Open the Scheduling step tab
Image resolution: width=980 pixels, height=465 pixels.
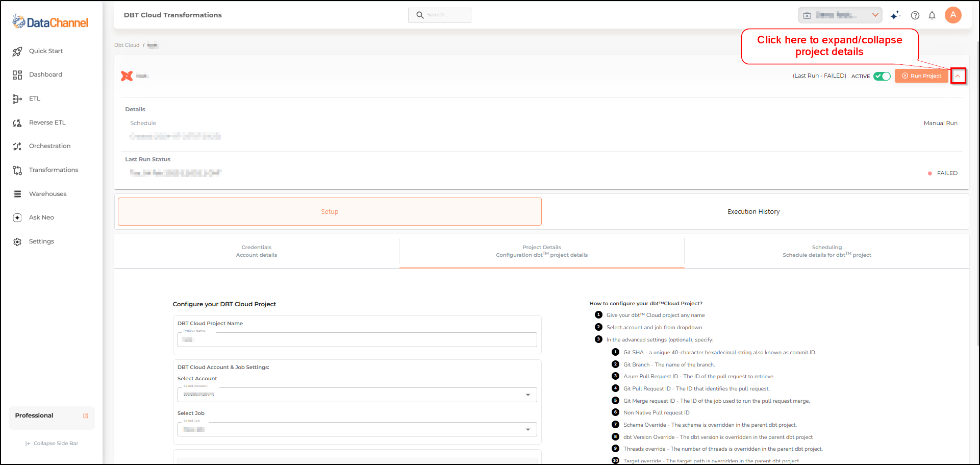(827, 251)
